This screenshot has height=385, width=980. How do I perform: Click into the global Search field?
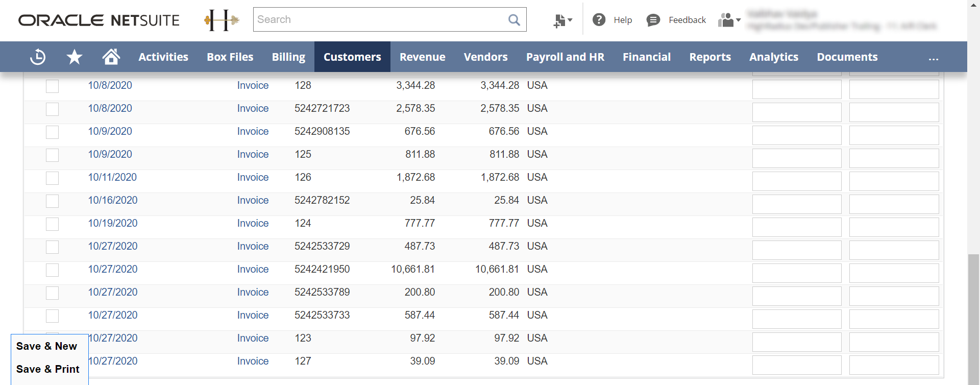point(378,19)
